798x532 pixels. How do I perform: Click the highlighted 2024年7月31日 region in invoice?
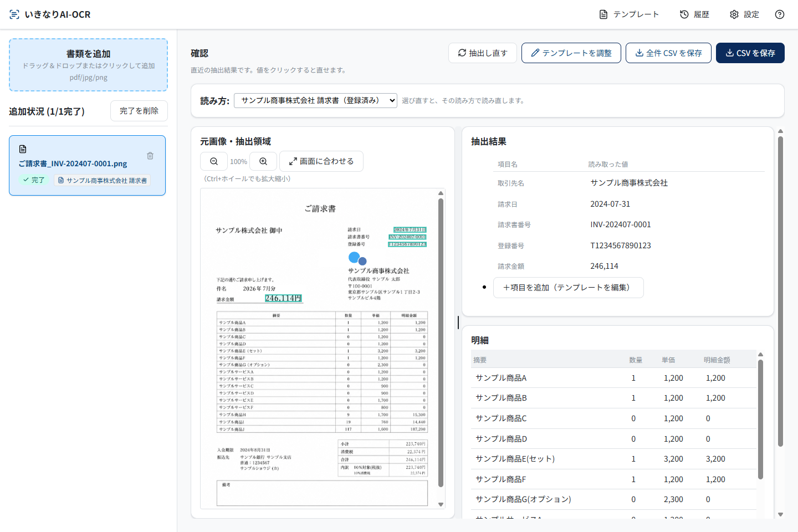point(410,229)
